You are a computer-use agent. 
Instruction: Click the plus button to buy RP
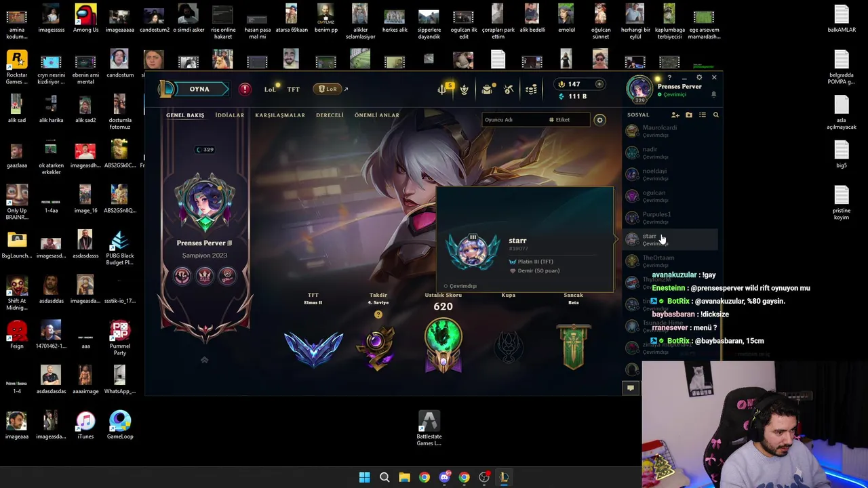[x=599, y=84]
